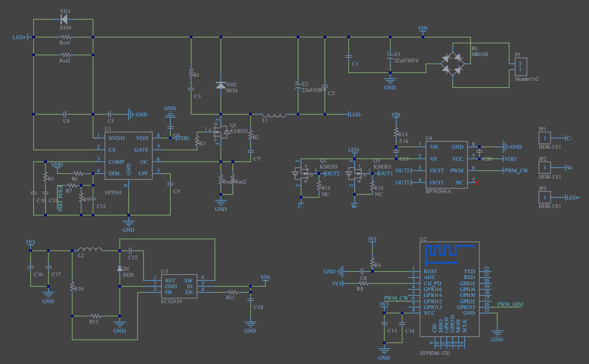This screenshot has width=589, height=364.
Task: Select the Q1 MOSFET symbol
Action: pyautogui.click(x=221, y=131)
